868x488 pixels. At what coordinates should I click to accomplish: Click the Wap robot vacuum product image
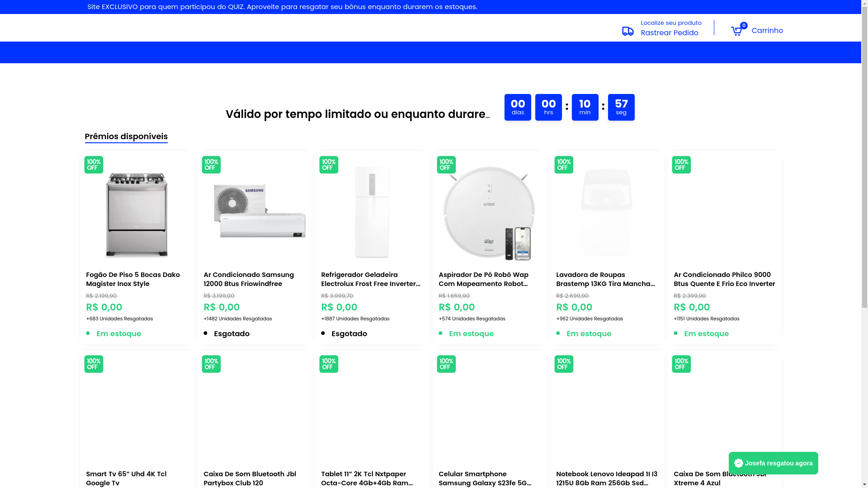tap(489, 213)
